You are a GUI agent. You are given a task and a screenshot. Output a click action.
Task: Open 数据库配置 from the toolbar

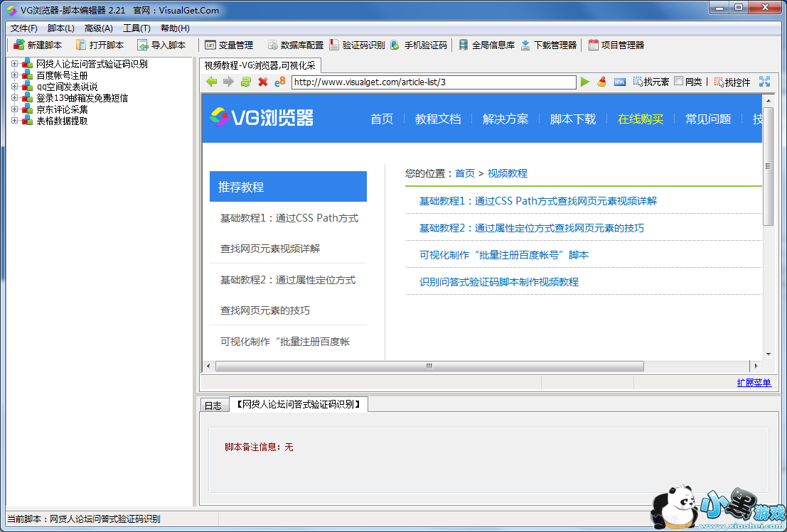pos(296,45)
